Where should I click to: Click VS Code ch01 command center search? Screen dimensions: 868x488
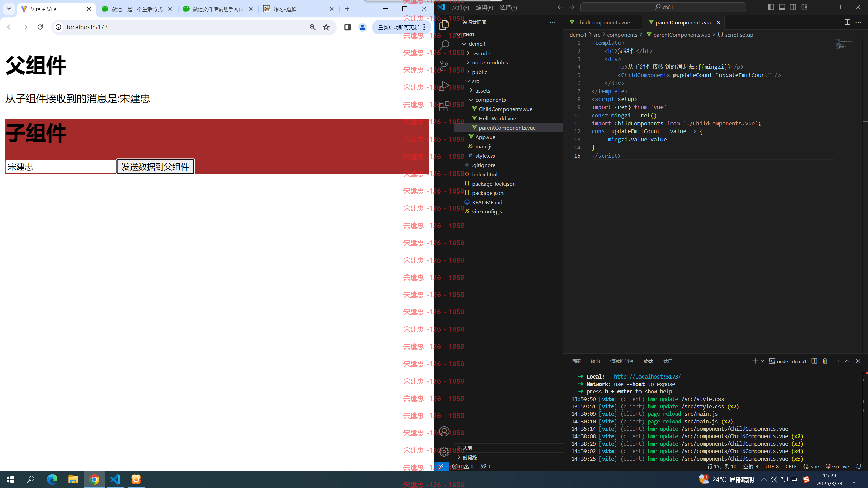(x=663, y=7)
